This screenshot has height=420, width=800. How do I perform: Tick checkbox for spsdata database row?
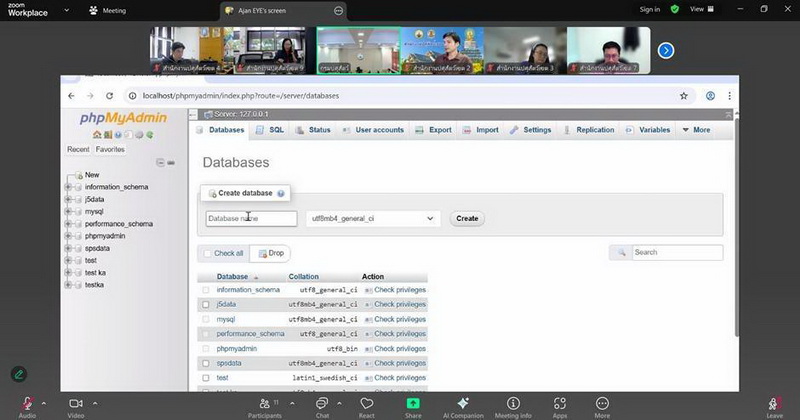pos(206,363)
